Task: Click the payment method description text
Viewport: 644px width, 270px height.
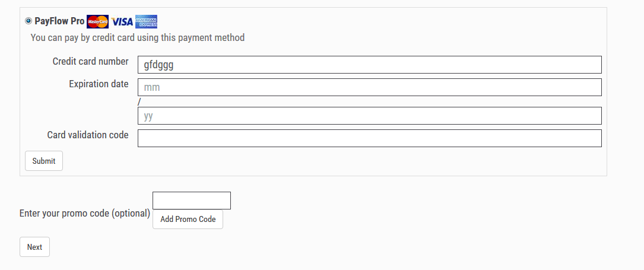Action: pyautogui.click(x=137, y=38)
